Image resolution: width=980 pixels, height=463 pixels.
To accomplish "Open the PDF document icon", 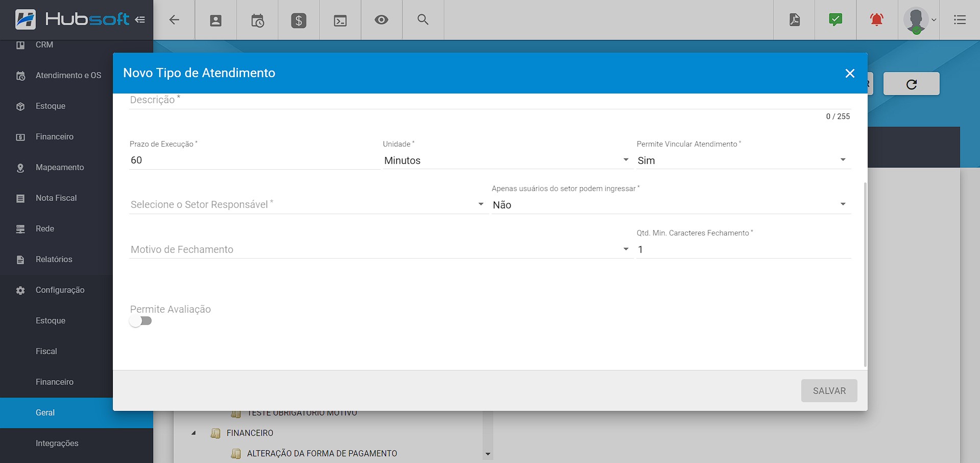I will pos(794,20).
